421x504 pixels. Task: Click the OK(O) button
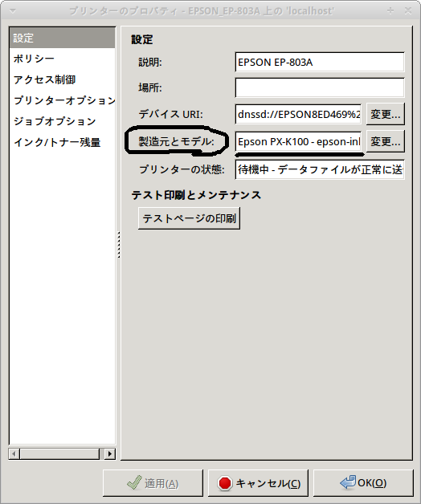(363, 483)
